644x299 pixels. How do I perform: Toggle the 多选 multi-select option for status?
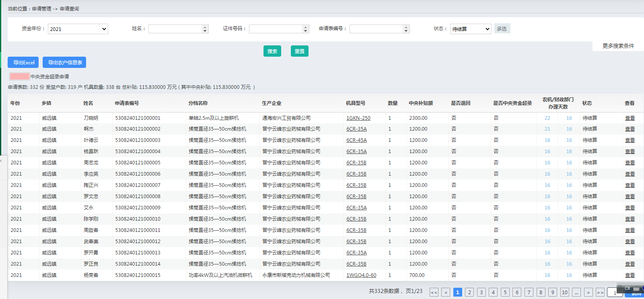[502, 29]
